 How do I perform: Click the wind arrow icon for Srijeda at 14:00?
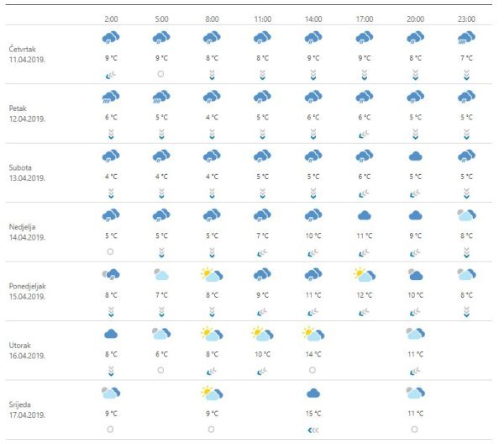(313, 429)
